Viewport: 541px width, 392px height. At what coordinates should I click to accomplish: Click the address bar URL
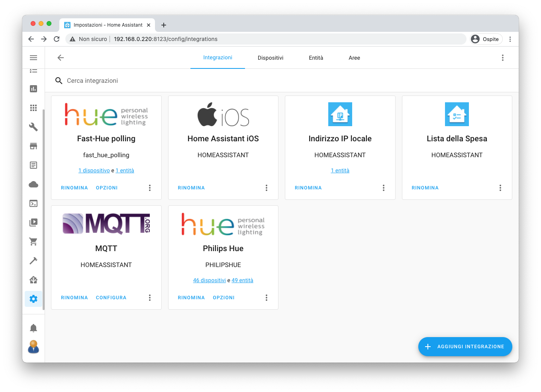click(x=166, y=39)
